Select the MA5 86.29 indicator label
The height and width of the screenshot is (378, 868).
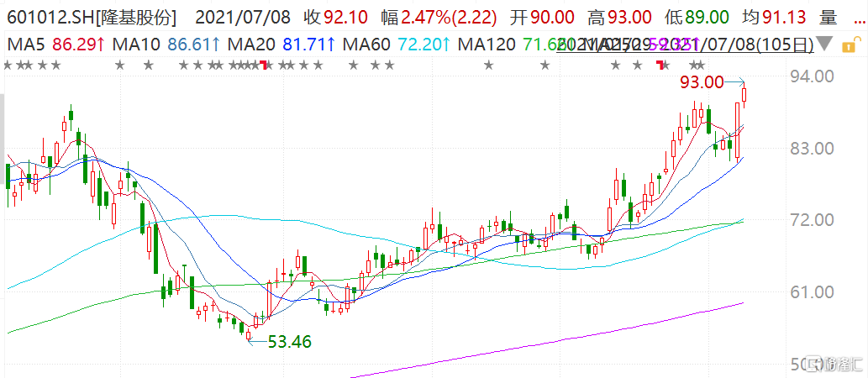(55, 43)
